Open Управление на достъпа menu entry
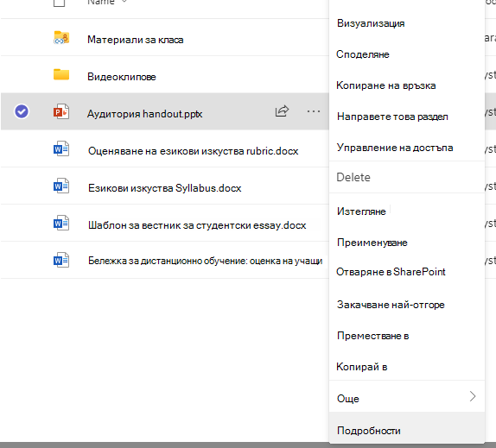496x448 pixels. coord(395,148)
